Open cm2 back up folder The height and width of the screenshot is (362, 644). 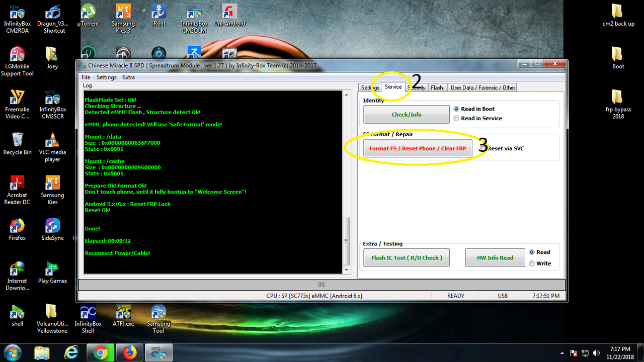618,16
